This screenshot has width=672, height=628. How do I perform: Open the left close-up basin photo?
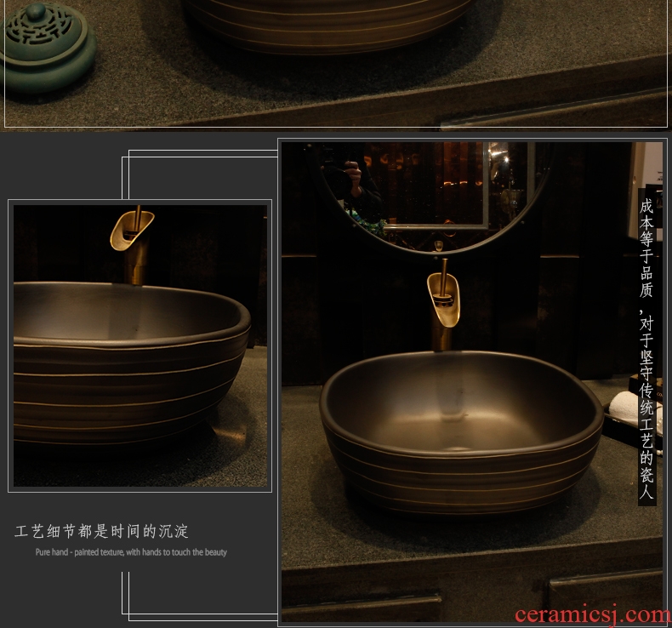pyautogui.click(x=140, y=345)
